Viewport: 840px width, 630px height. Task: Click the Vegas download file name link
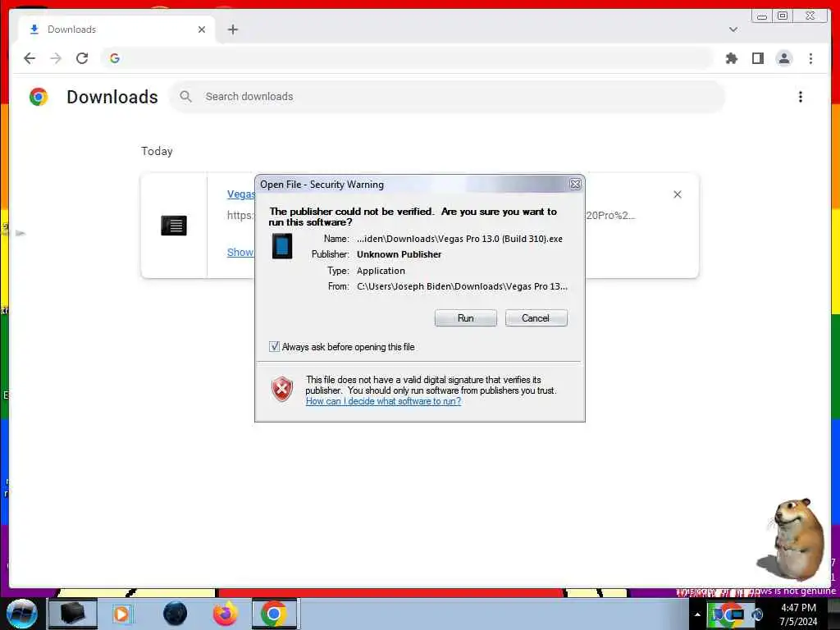pos(241,194)
